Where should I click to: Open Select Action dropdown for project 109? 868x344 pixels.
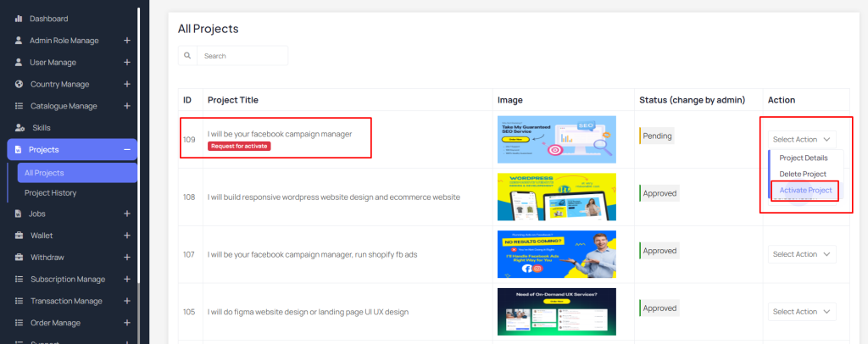point(802,139)
